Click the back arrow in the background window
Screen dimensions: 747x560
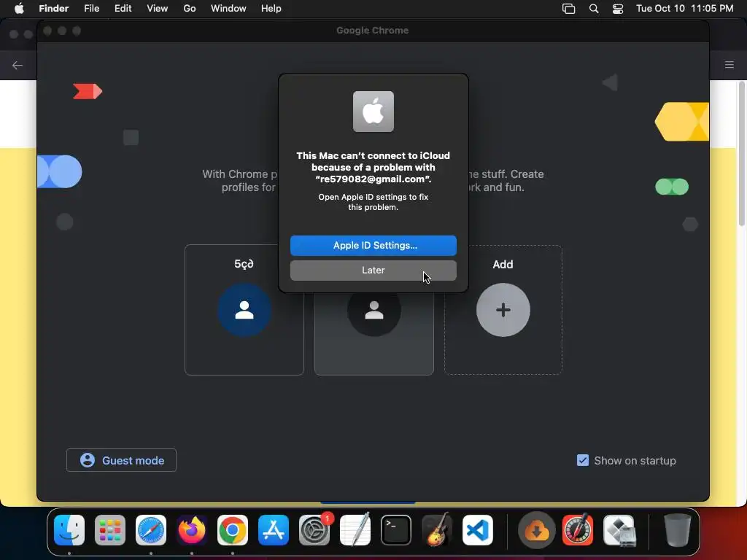[x=18, y=65]
